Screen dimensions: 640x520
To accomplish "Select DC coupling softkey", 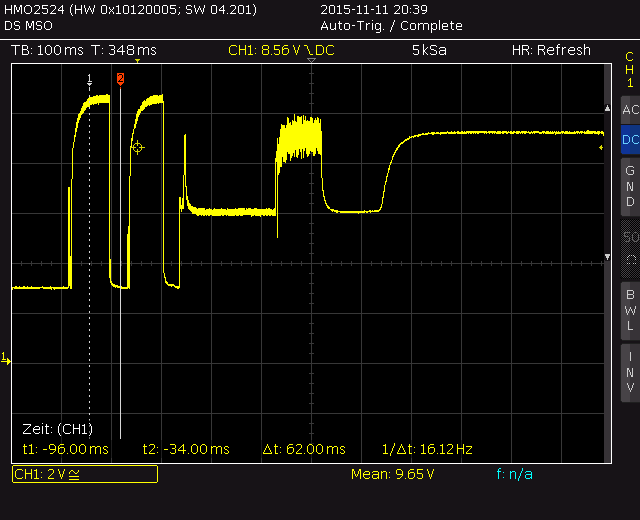I will pos(631,140).
